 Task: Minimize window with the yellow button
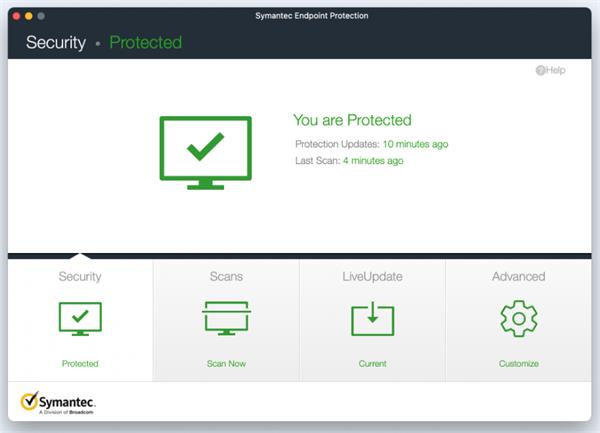click(x=29, y=16)
